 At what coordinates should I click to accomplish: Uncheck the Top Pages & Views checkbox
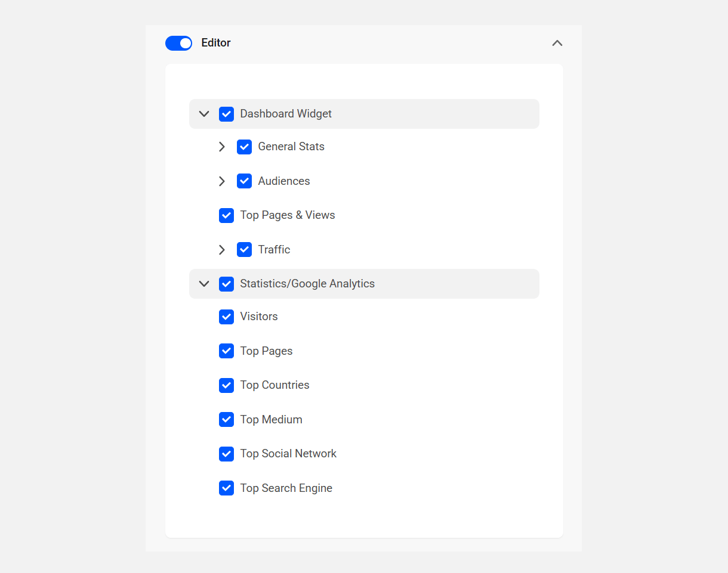tap(226, 215)
